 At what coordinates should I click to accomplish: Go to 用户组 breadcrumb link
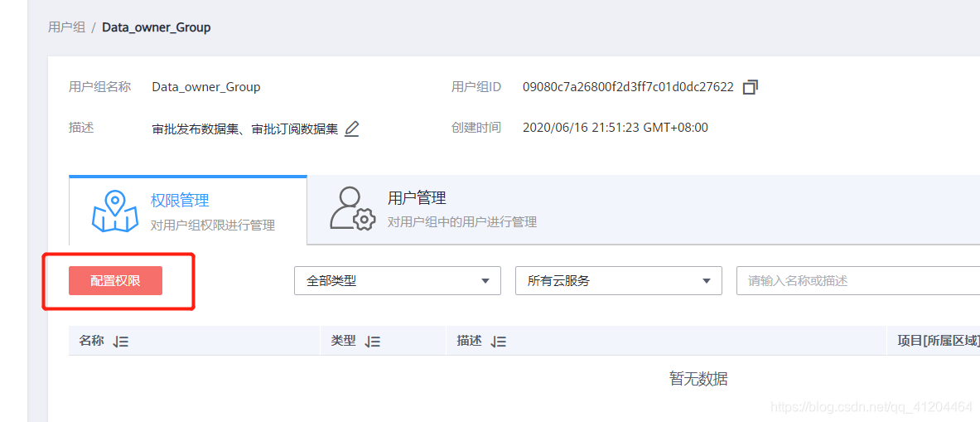[66, 27]
